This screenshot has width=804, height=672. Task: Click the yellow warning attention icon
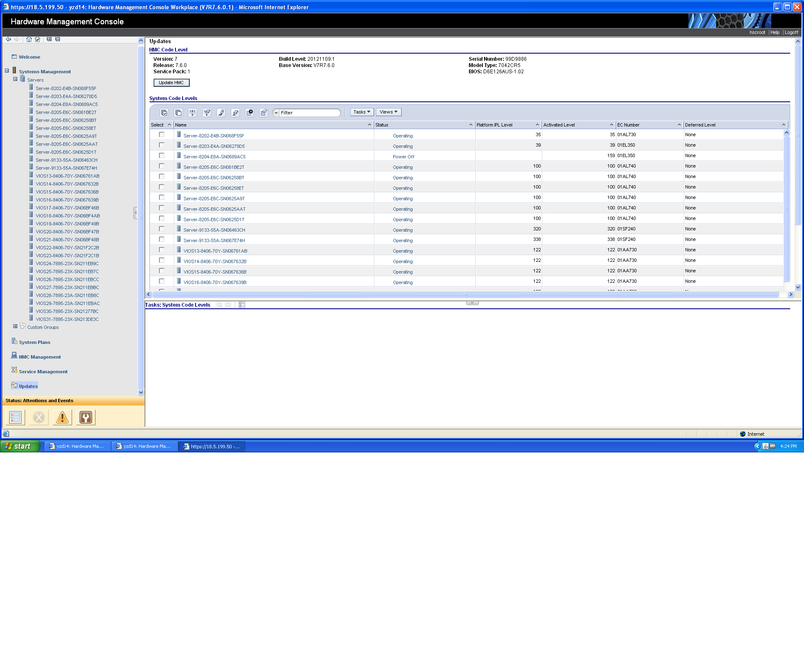(x=62, y=417)
